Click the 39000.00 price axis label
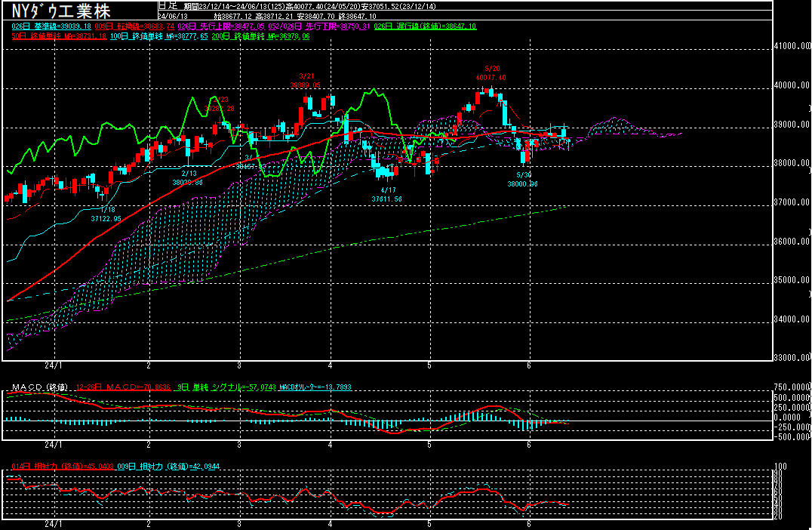Viewport: 812px width, 530px height. tap(792, 125)
